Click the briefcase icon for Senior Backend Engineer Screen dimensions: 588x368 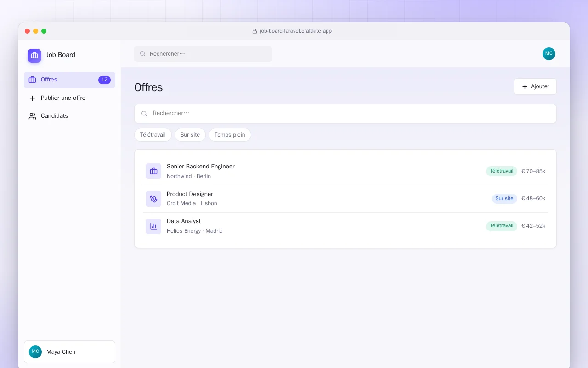pyautogui.click(x=153, y=171)
